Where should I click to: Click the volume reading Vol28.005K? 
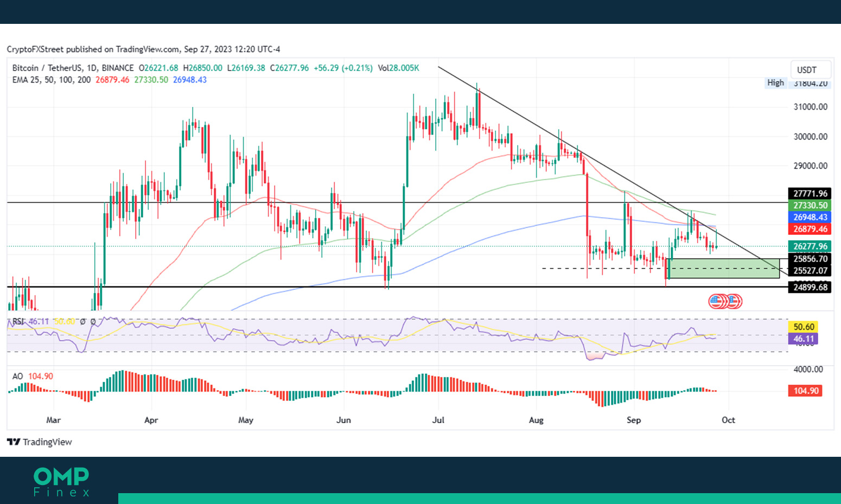(399, 68)
